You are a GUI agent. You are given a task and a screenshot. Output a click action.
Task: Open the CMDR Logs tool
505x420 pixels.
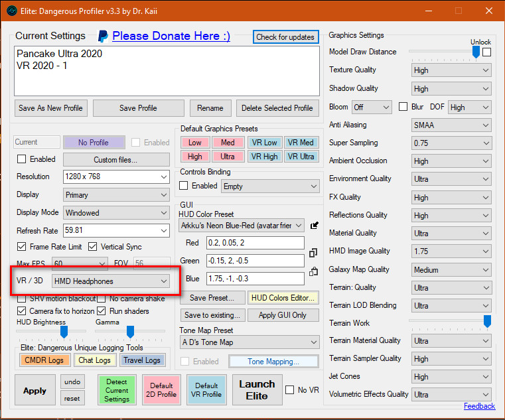pyautogui.click(x=44, y=360)
